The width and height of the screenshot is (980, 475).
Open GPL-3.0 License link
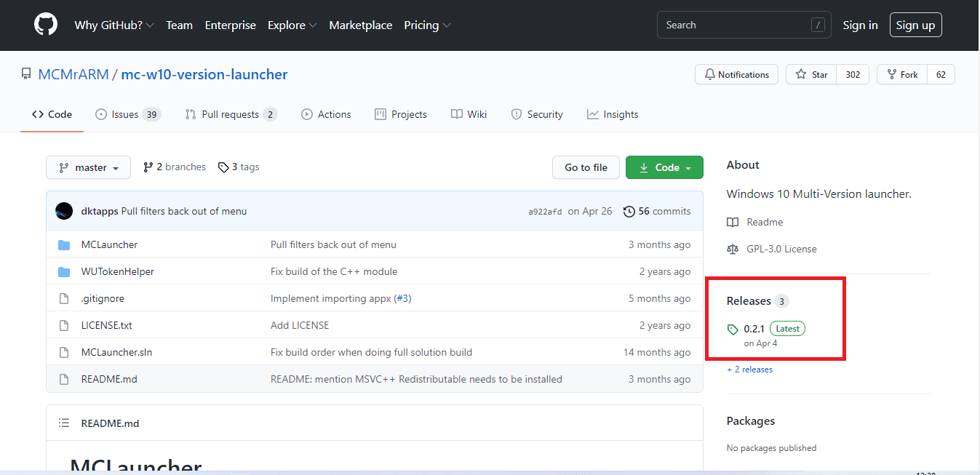(x=781, y=249)
